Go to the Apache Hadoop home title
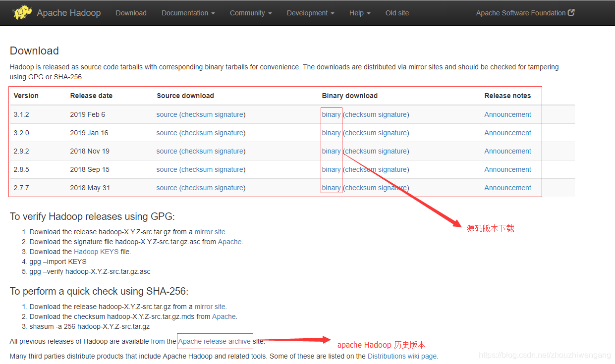615x364 pixels. point(69,13)
